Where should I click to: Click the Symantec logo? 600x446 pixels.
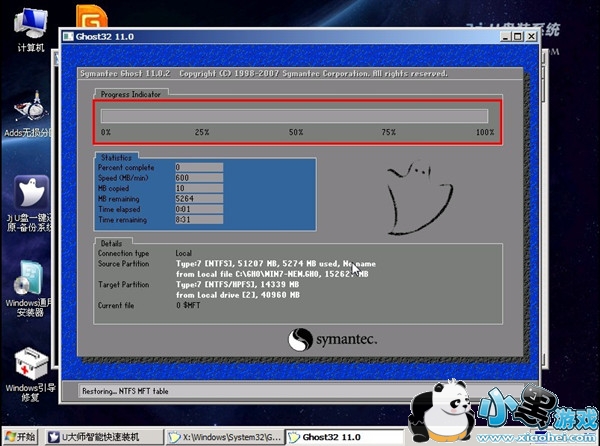coord(332,339)
